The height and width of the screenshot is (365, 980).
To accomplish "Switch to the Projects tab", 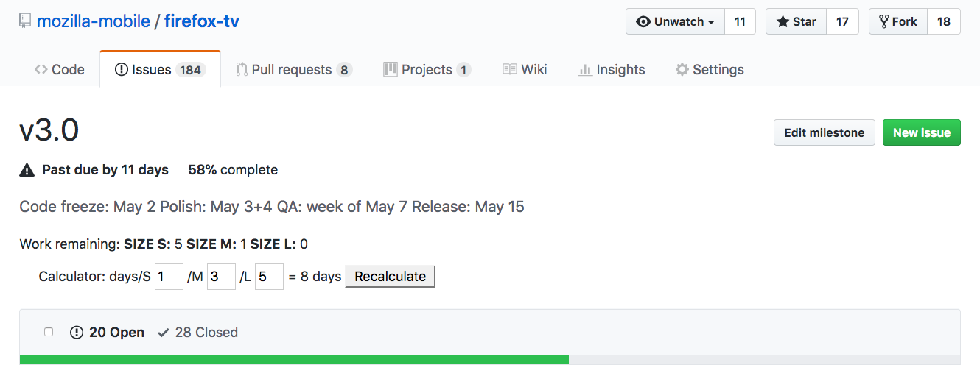I will coord(427,70).
